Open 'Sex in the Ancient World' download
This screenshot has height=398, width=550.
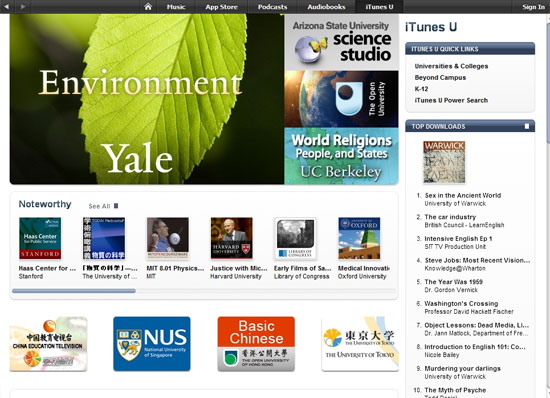click(x=463, y=195)
